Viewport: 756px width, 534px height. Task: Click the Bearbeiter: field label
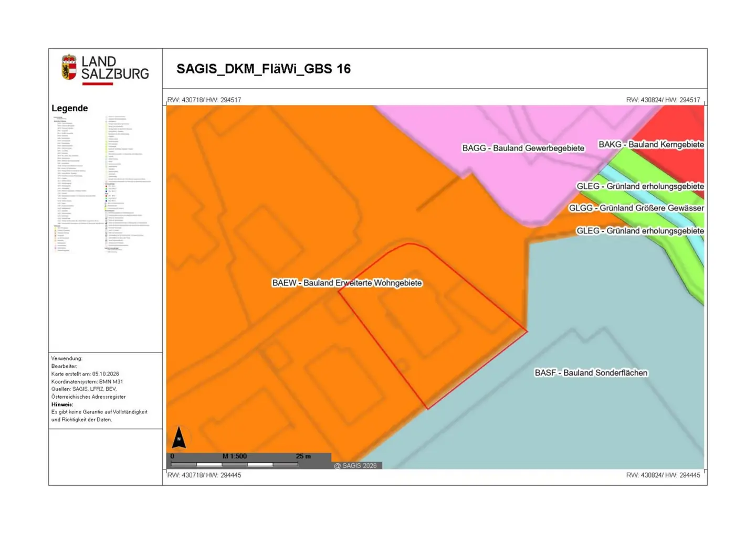[64, 366]
